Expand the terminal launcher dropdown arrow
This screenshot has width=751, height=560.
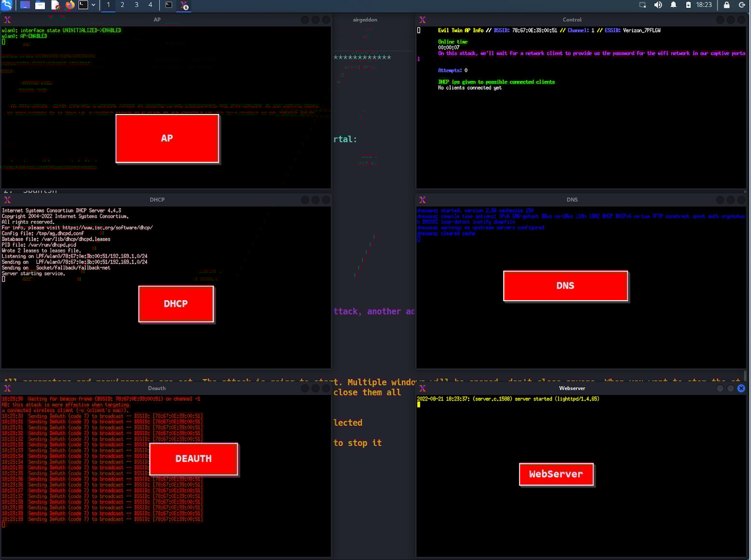[93, 5]
